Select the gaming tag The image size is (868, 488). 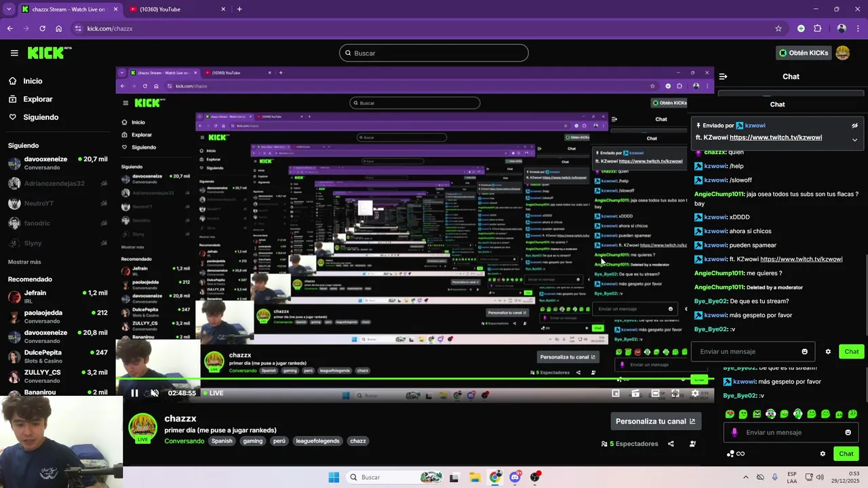(253, 441)
